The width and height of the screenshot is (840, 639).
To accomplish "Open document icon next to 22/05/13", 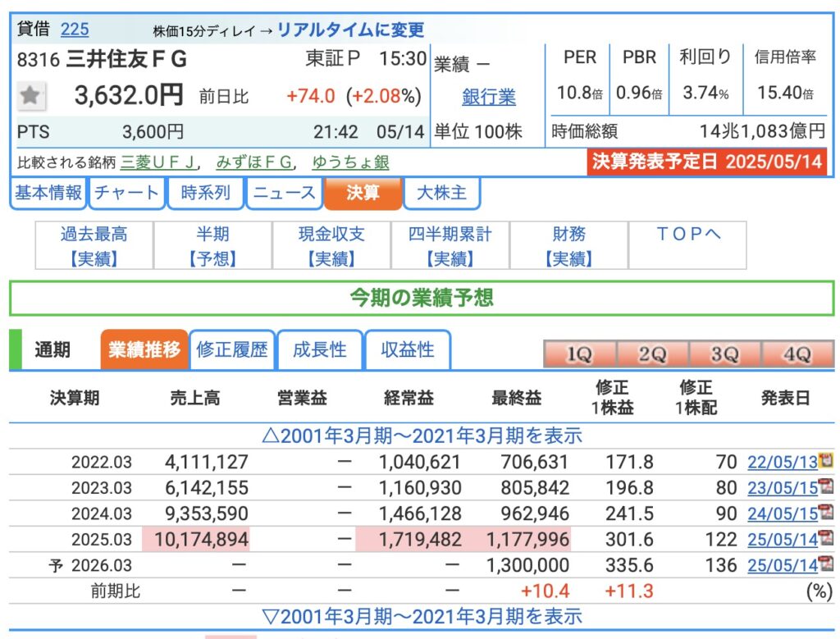I will (825, 460).
